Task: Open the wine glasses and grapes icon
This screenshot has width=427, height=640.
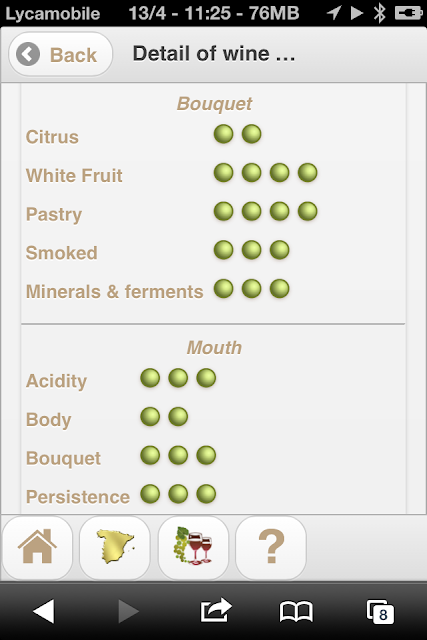Action: (x=193, y=547)
